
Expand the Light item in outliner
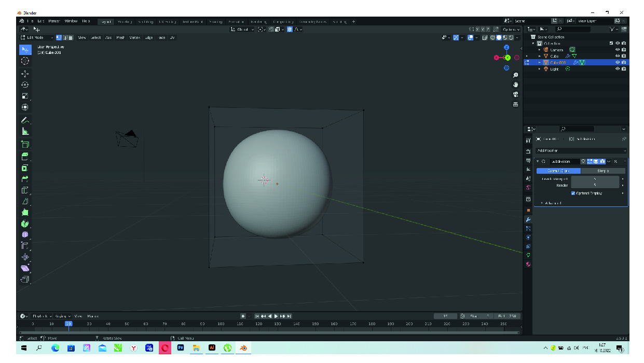pos(540,69)
